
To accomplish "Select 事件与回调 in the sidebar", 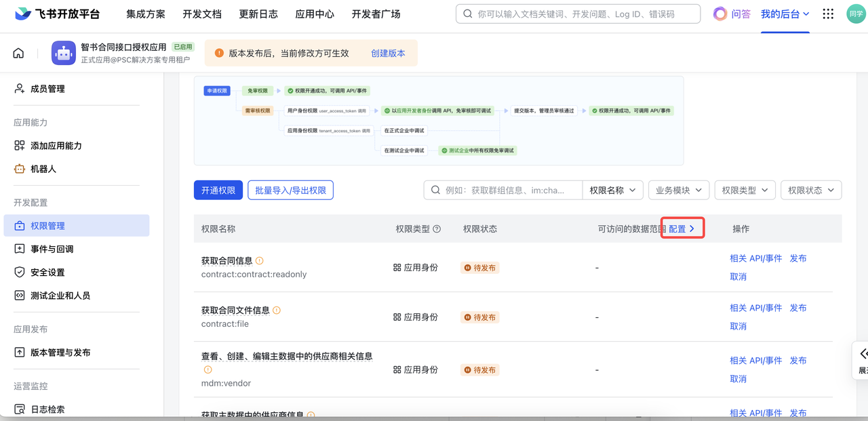I will [52, 249].
